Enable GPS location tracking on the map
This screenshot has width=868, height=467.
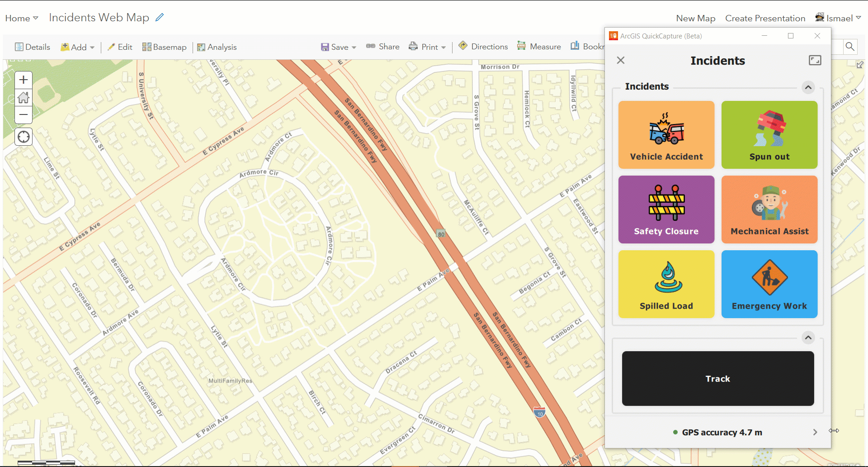coord(23,137)
